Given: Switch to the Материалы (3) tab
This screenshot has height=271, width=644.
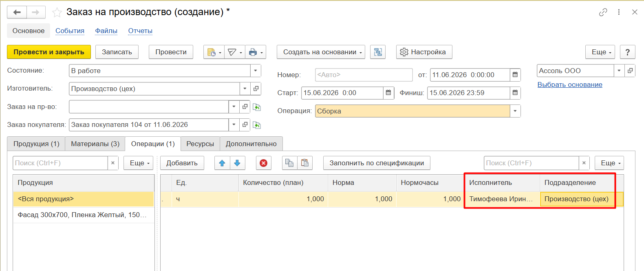Looking at the screenshot, I should point(95,144).
